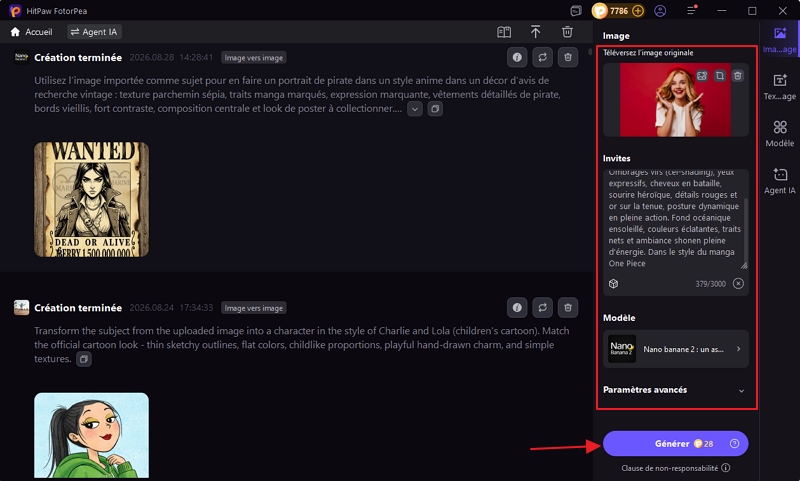This screenshot has height=481, width=800.
Task: Replace the uploaded original image icon
Action: pyautogui.click(x=702, y=76)
